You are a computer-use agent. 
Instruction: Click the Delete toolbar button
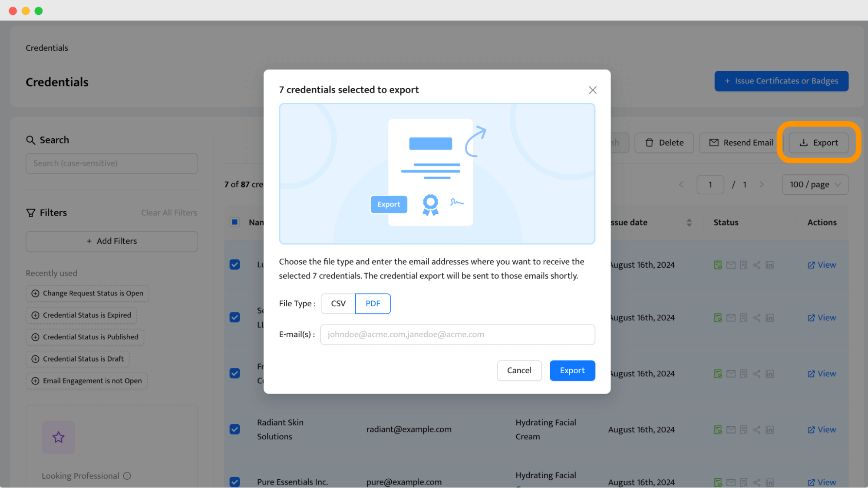664,143
